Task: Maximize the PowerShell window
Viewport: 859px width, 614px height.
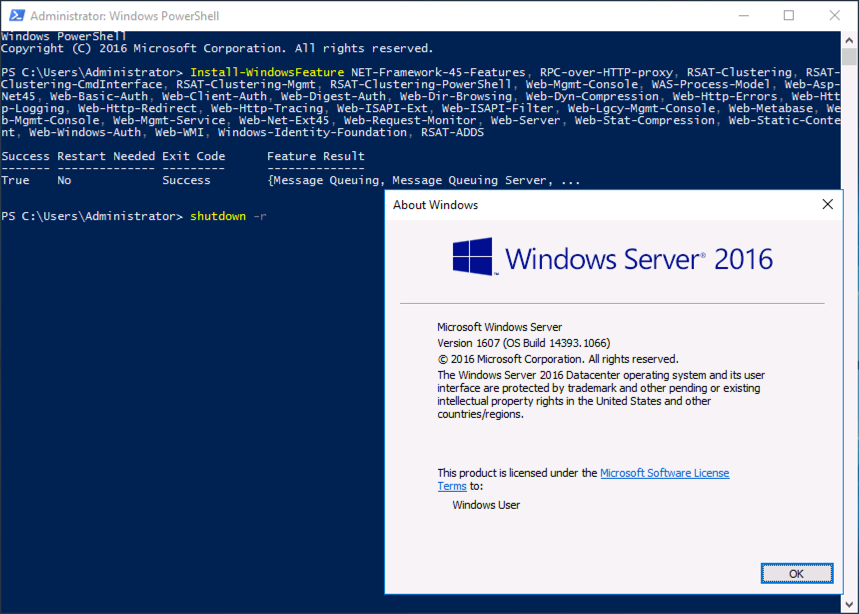Action: pyautogui.click(x=789, y=15)
